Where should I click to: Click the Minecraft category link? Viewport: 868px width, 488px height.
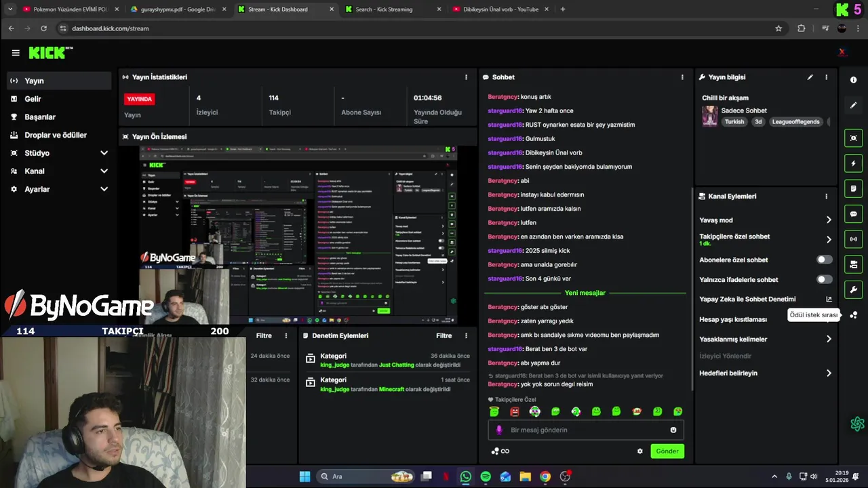tap(391, 389)
